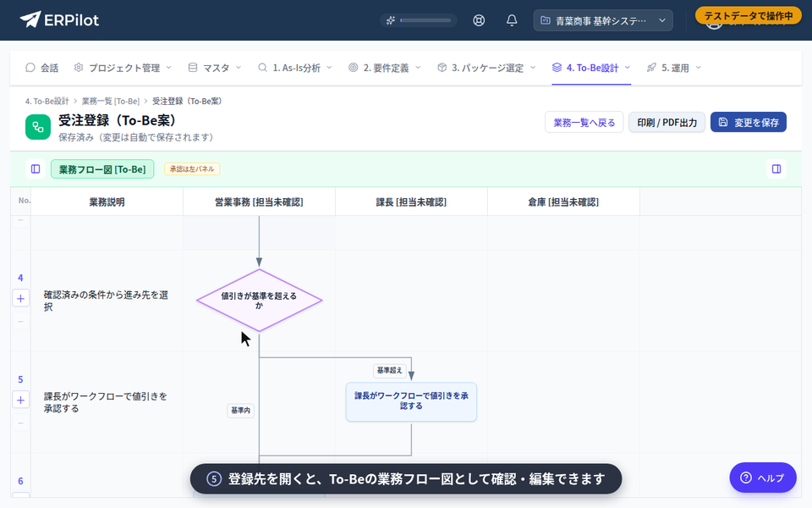Click the 承認は左パネル badge

pos(192,169)
